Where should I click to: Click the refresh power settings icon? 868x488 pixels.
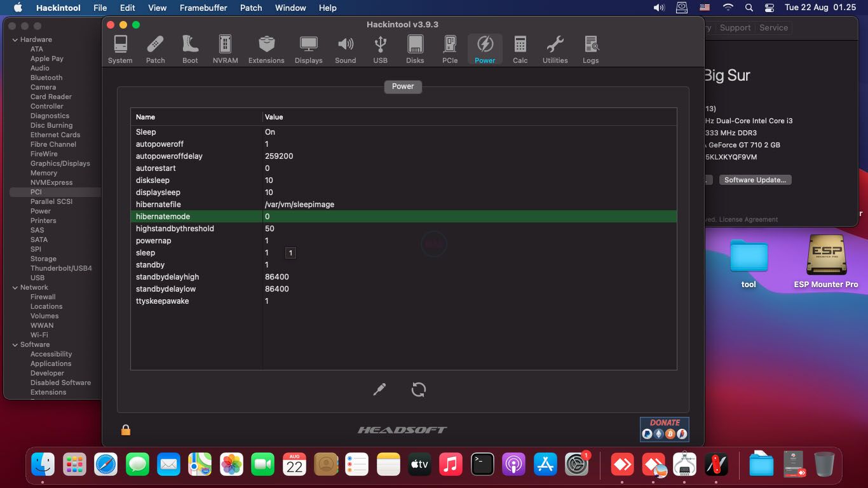tap(418, 390)
